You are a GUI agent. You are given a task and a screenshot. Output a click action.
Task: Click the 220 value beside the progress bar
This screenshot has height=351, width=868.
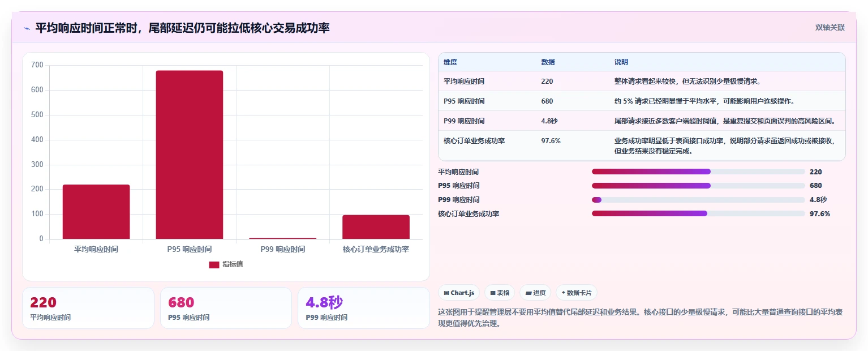coord(816,172)
